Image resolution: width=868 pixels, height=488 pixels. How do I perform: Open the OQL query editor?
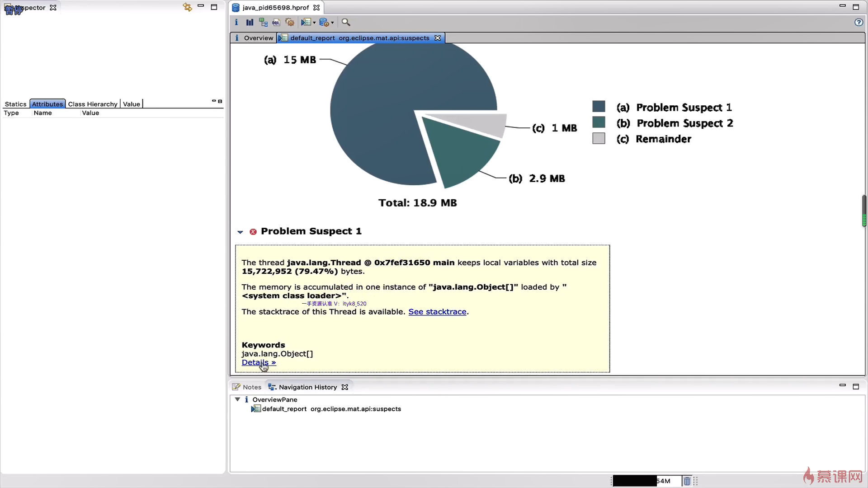click(276, 22)
